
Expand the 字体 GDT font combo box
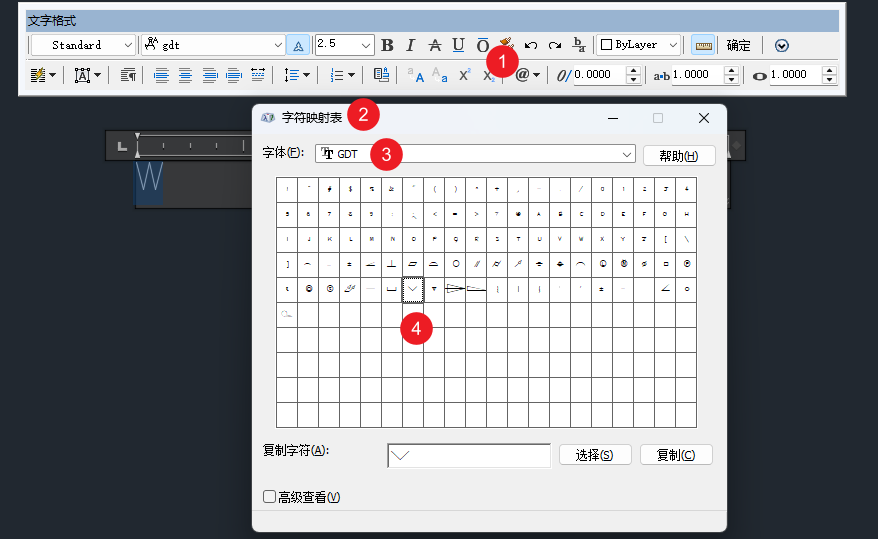[x=627, y=154]
